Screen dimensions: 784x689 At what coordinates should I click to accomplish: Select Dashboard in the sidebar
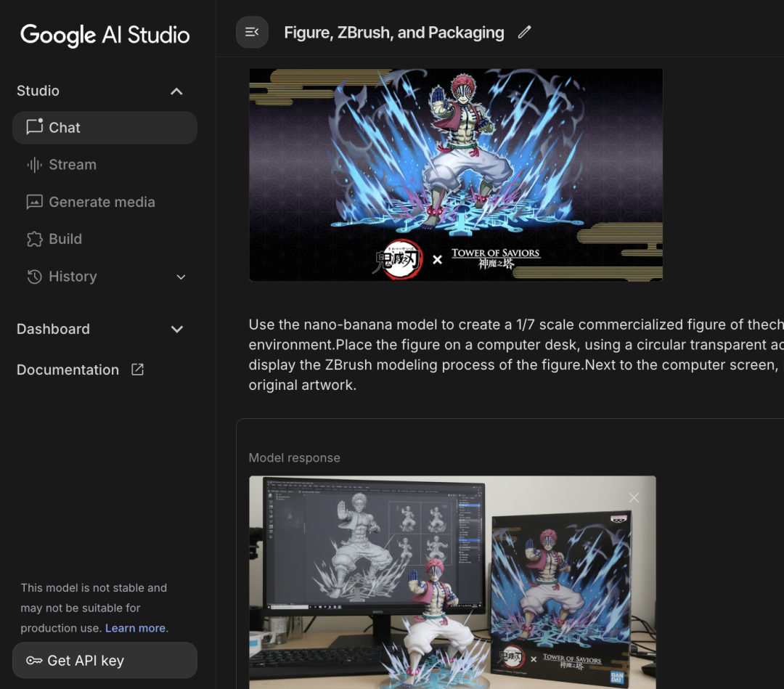[x=53, y=329]
